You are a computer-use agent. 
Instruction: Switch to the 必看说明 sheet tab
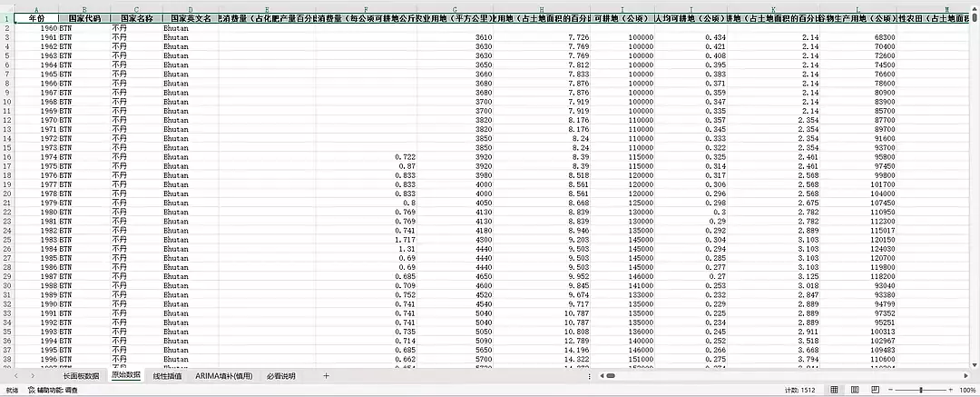[x=280, y=376]
